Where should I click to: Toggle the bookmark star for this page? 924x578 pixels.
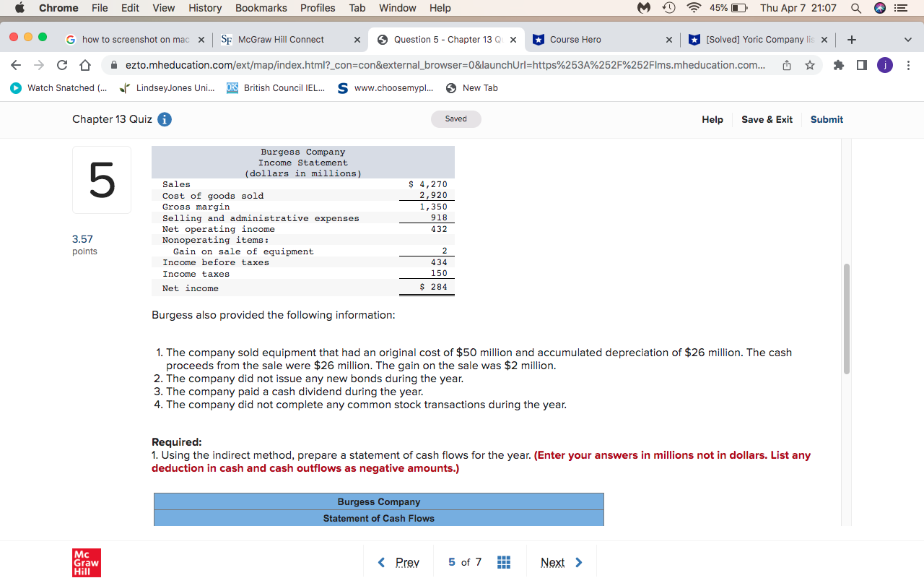[x=810, y=64]
